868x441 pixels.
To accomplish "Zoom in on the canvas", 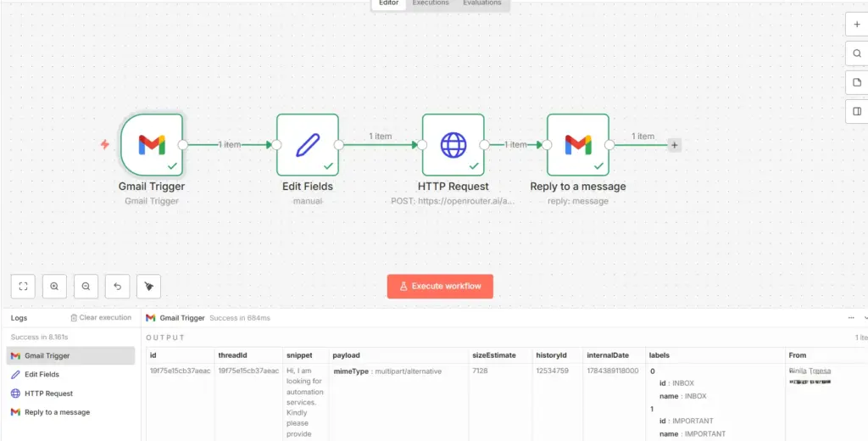I will 54,287.
